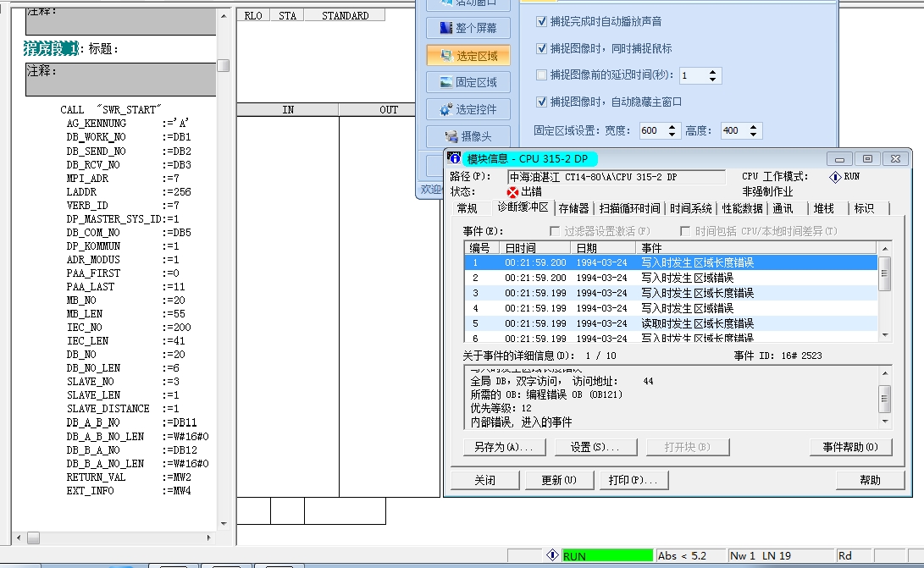Viewport: 924px width, 568px height.
Task: Click 设置(S)... button
Action: tap(595, 447)
